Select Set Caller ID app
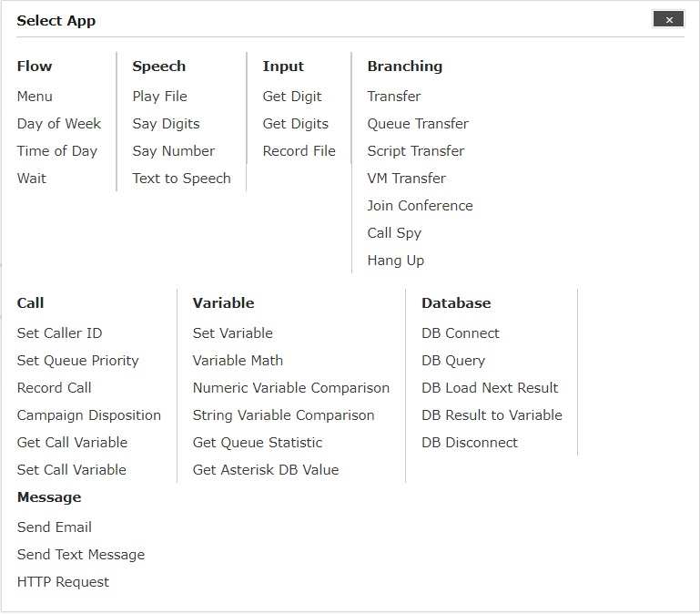700x614 pixels. coord(59,333)
